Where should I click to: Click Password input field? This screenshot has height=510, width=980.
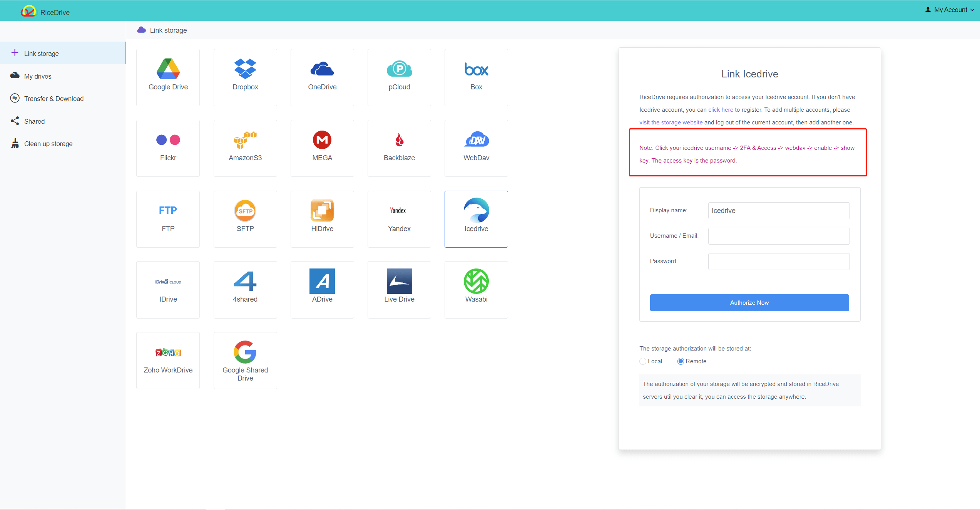[x=778, y=260]
